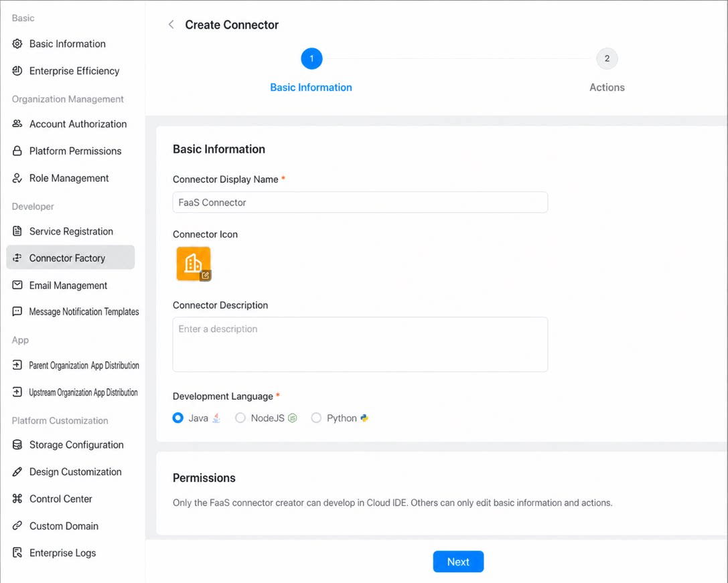This screenshot has width=728, height=583.
Task: Click the Custom Domain link icon
Action: 17,525
